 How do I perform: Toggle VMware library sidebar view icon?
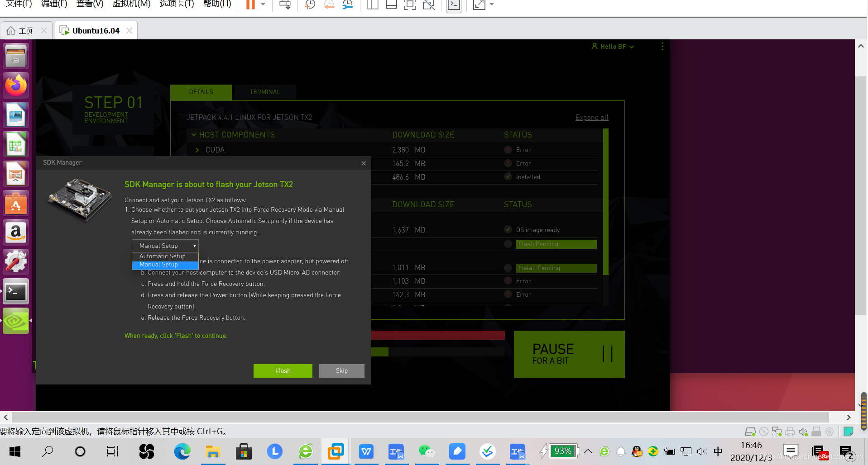(x=373, y=5)
